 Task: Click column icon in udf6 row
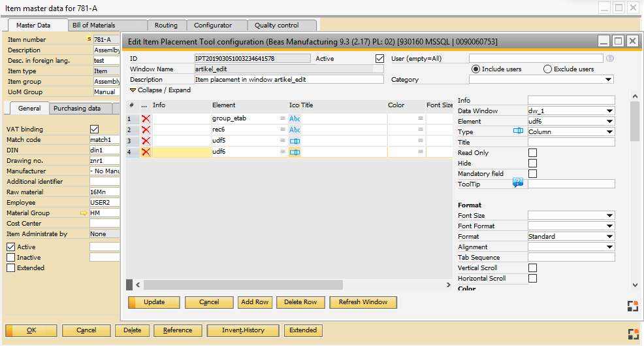tap(295, 152)
